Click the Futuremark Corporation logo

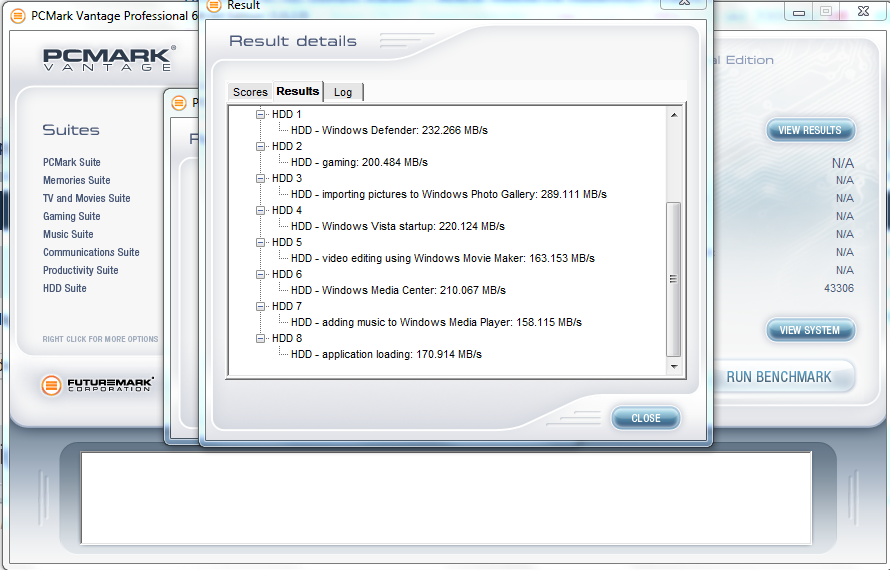pyautogui.click(x=98, y=385)
